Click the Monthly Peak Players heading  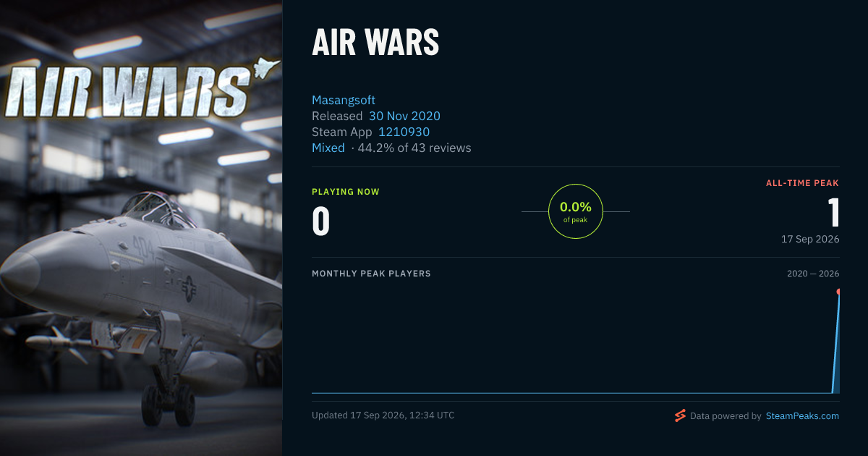pyautogui.click(x=371, y=274)
